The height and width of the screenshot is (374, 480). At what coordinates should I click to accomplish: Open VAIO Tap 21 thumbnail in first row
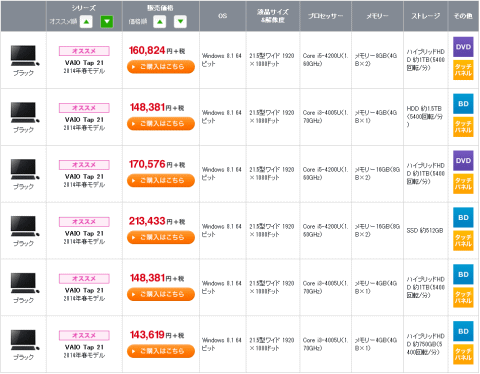coord(24,56)
